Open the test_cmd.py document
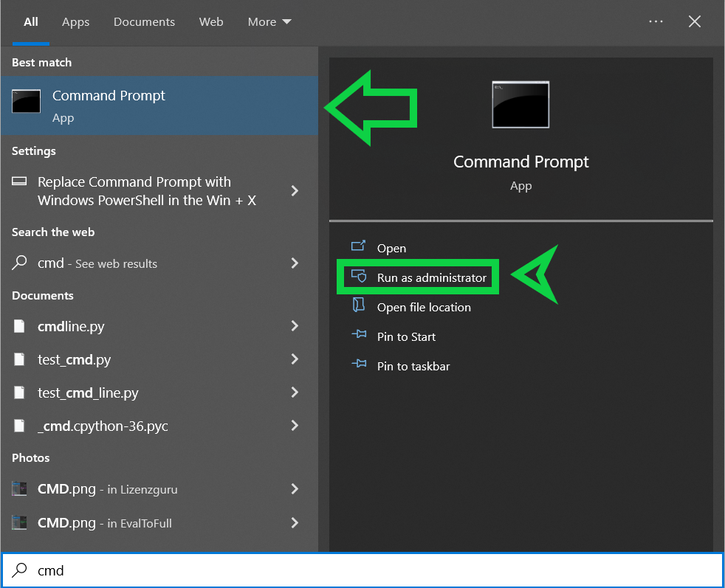725x588 pixels. tap(159, 359)
